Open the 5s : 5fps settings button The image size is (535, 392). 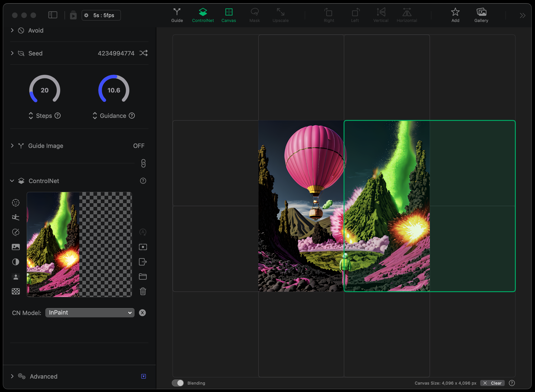(x=101, y=15)
